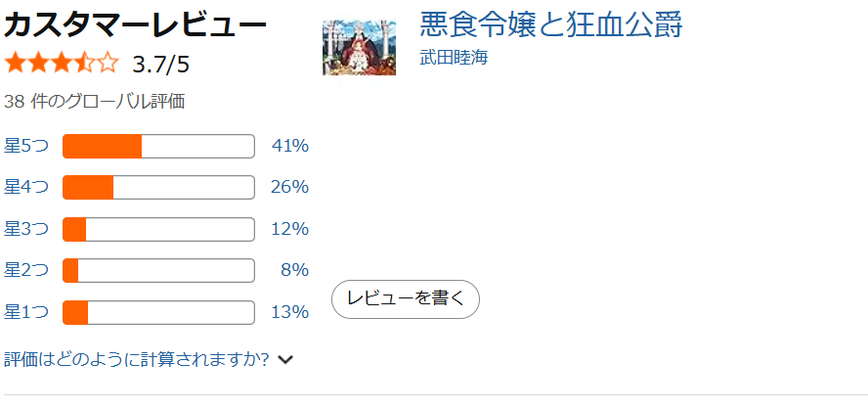Filter reviews by 星1つ label

(x=26, y=312)
